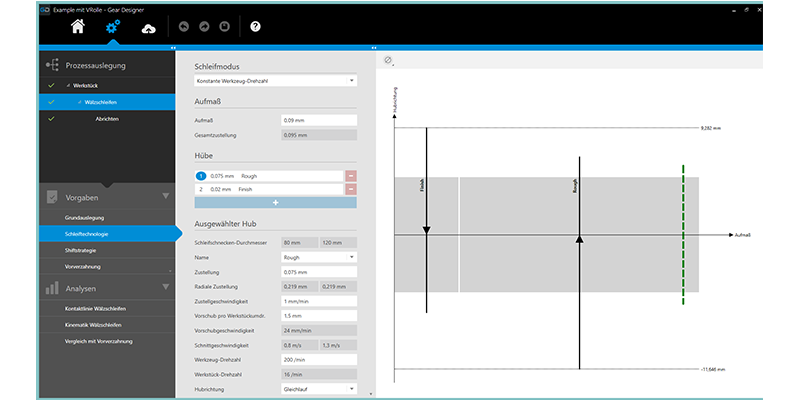
Task: Select Werkstück in process tree
Action: (x=86, y=86)
